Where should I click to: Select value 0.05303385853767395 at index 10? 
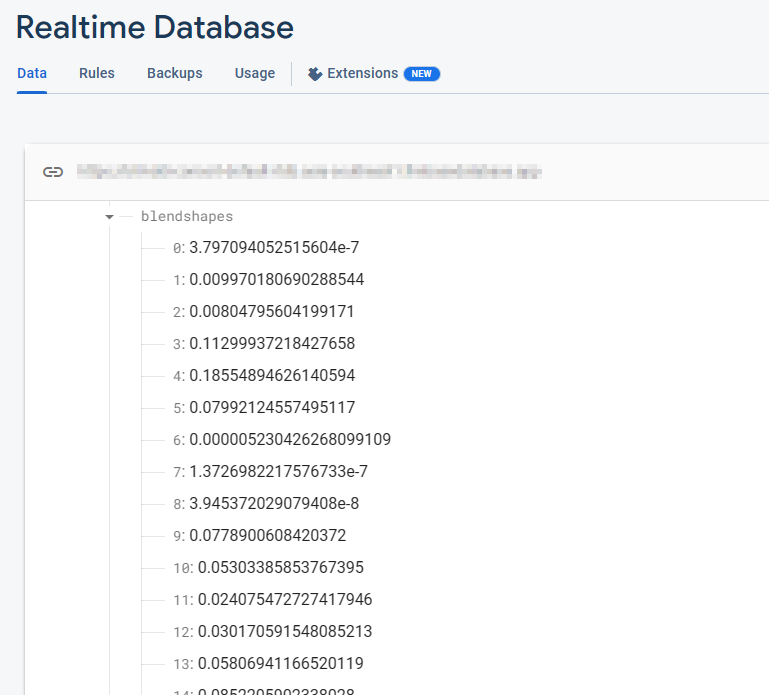281,567
